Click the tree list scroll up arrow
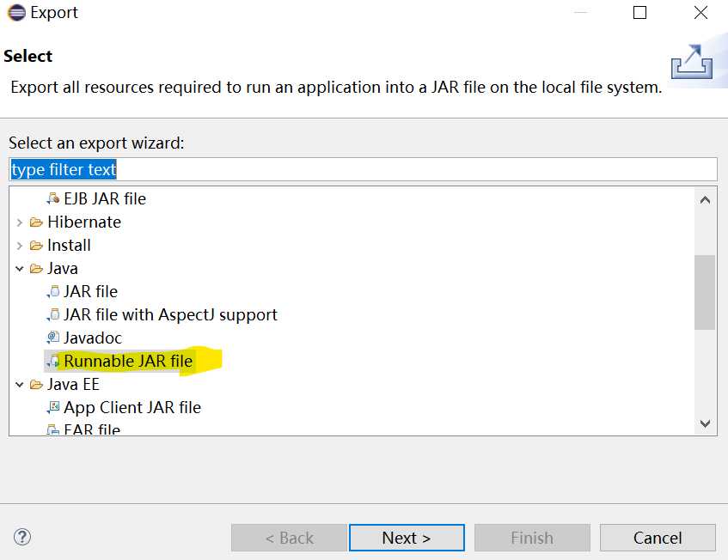 705,200
